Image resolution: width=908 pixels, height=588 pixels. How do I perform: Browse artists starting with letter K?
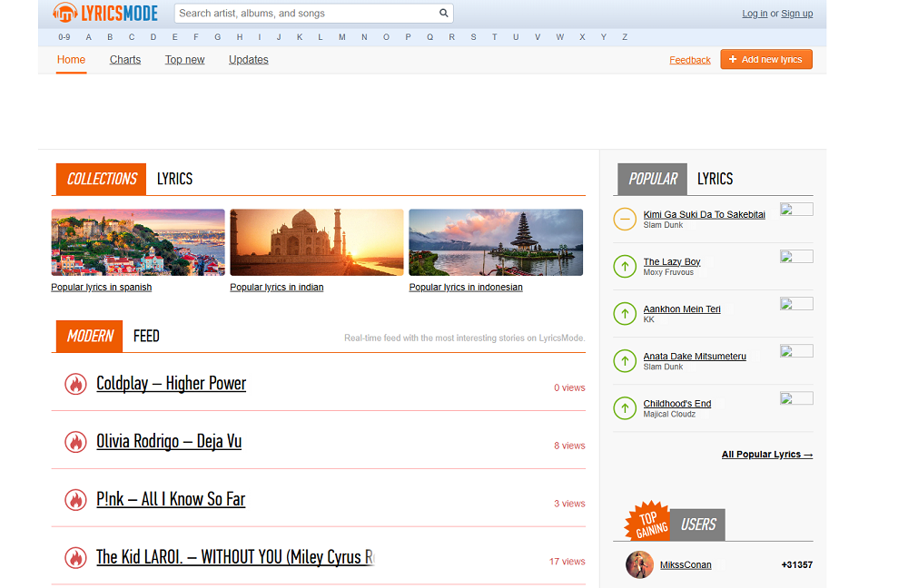[300, 37]
